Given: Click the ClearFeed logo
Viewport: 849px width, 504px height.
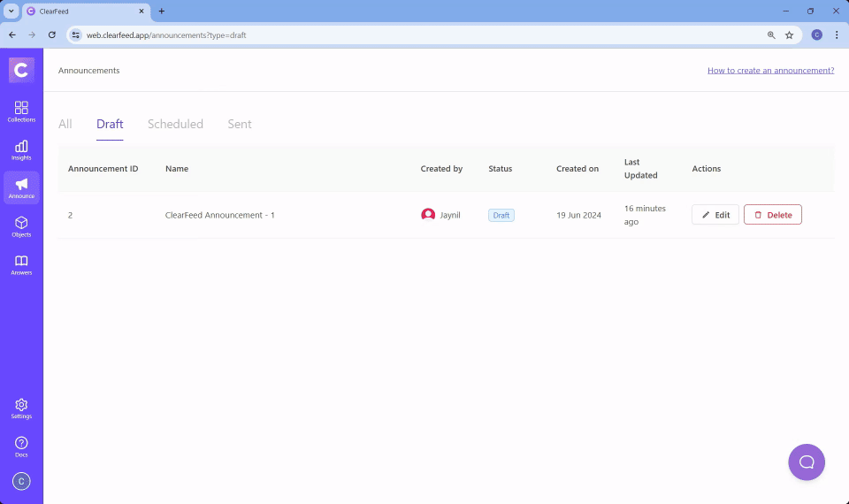Looking at the screenshot, I should click(x=21, y=70).
